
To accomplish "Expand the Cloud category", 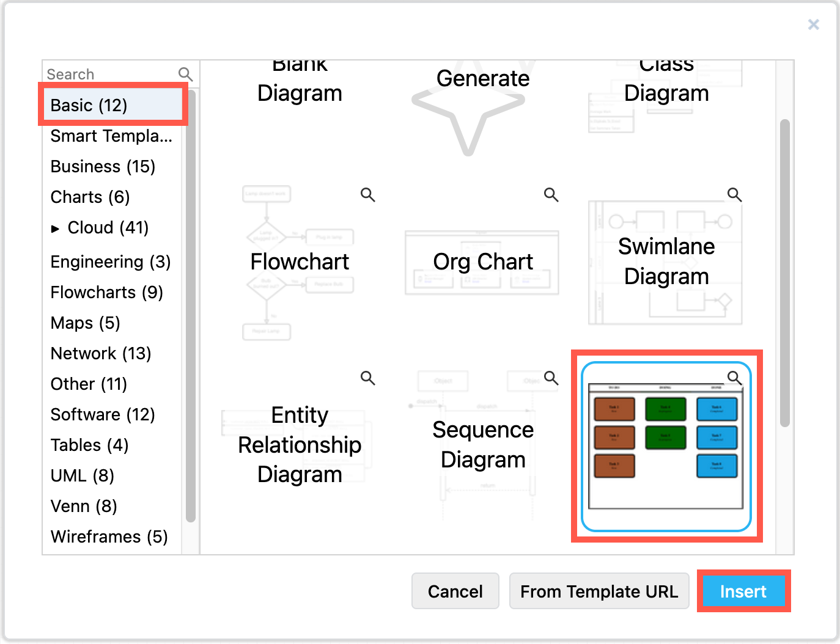I will click(56, 227).
